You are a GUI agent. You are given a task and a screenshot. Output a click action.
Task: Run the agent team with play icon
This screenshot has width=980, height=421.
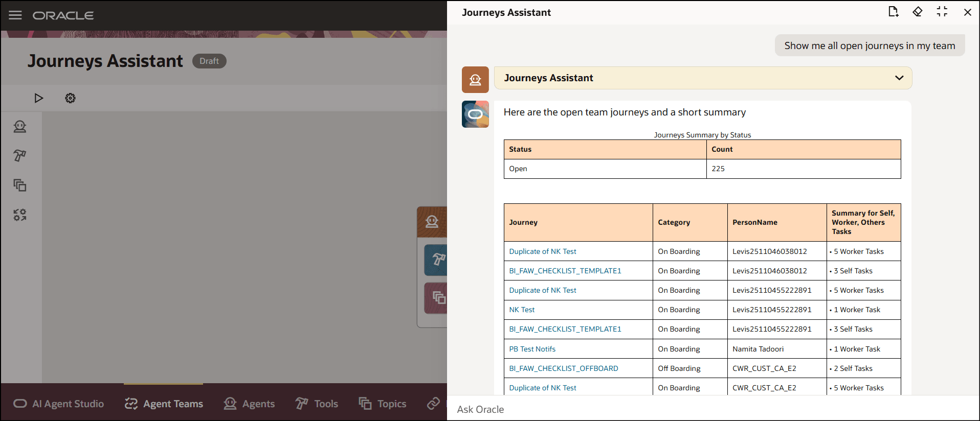pos(39,98)
